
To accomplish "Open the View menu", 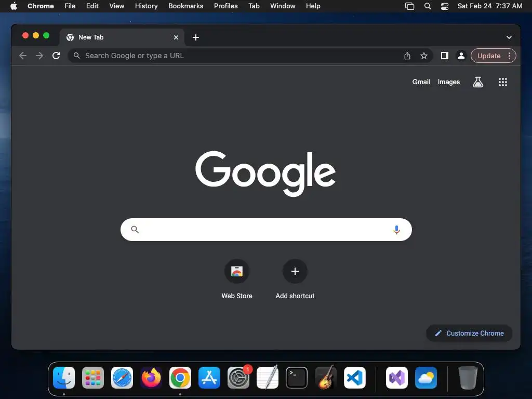I will coord(116,6).
